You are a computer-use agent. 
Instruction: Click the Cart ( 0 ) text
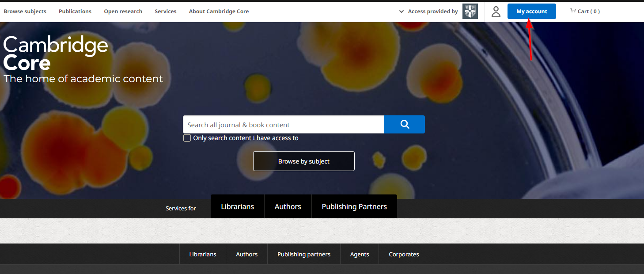click(x=589, y=11)
